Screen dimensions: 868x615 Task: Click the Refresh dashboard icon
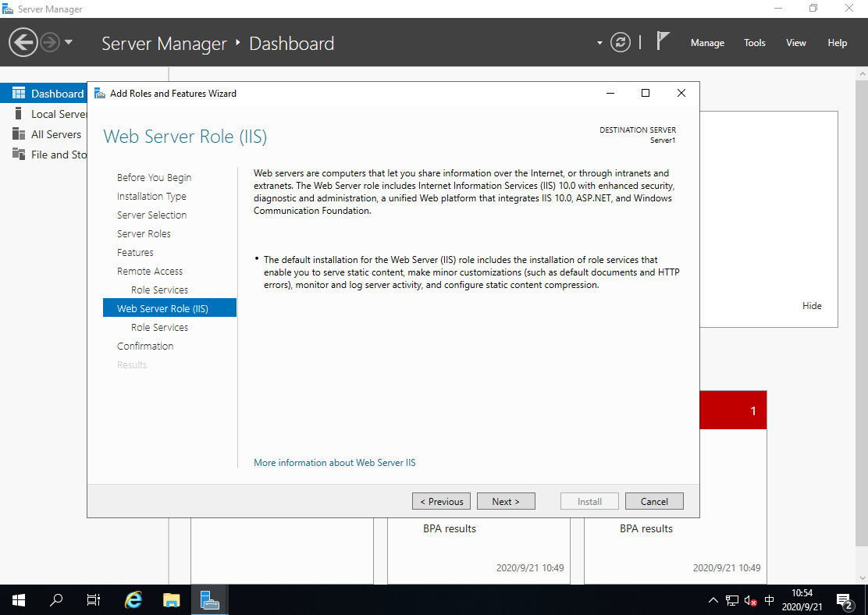(x=621, y=42)
